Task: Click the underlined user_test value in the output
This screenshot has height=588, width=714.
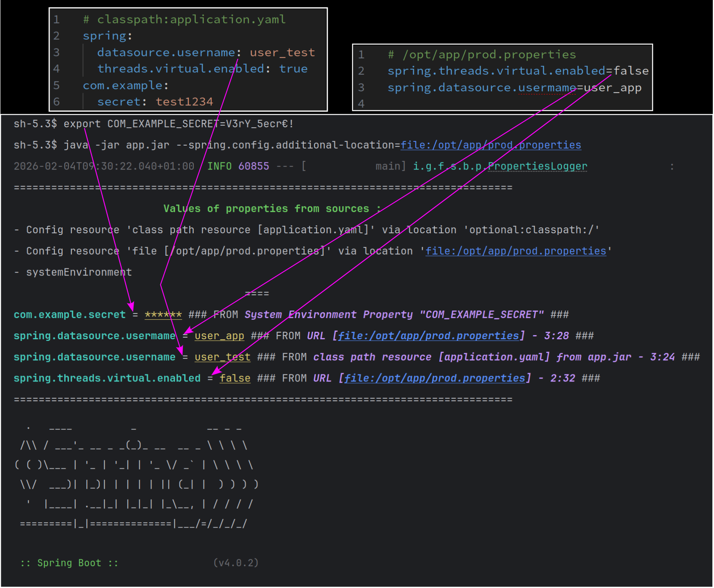Action: (x=222, y=357)
